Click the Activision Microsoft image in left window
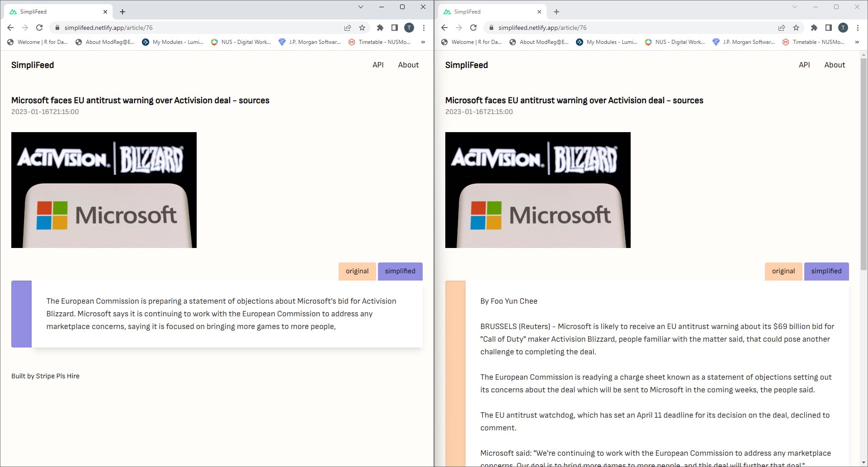Viewport: 868px width, 467px height. 104,190
